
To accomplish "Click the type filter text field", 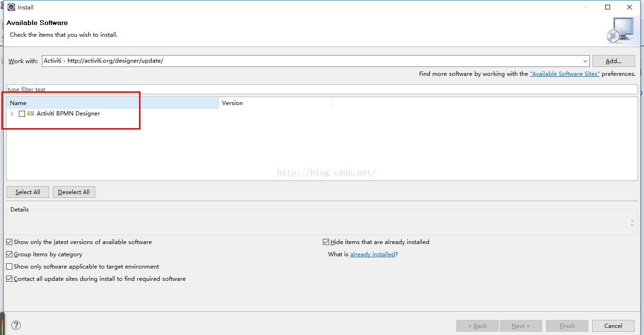I will click(x=322, y=90).
